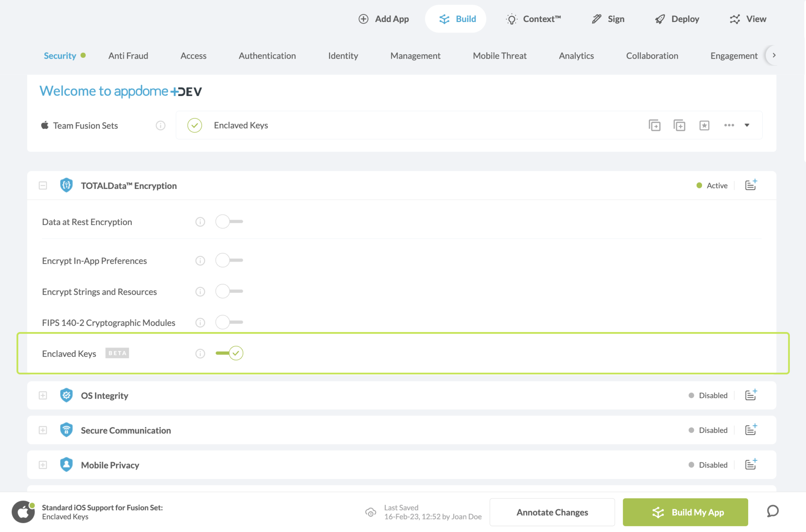Viewport: 806px width, 532px height.
Task: Disable the Enclaved Keys feature
Action: 229,353
